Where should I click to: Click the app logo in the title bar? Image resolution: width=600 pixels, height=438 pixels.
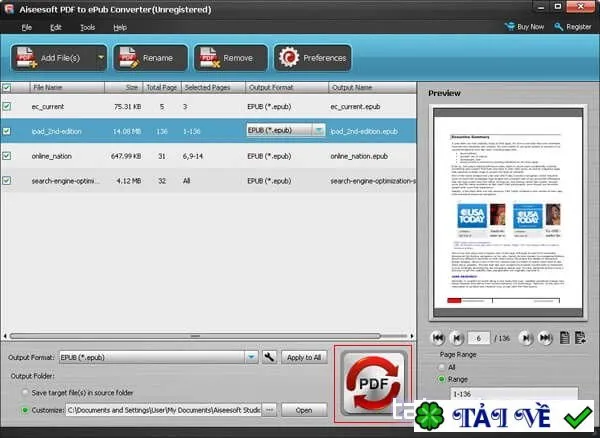(8, 9)
